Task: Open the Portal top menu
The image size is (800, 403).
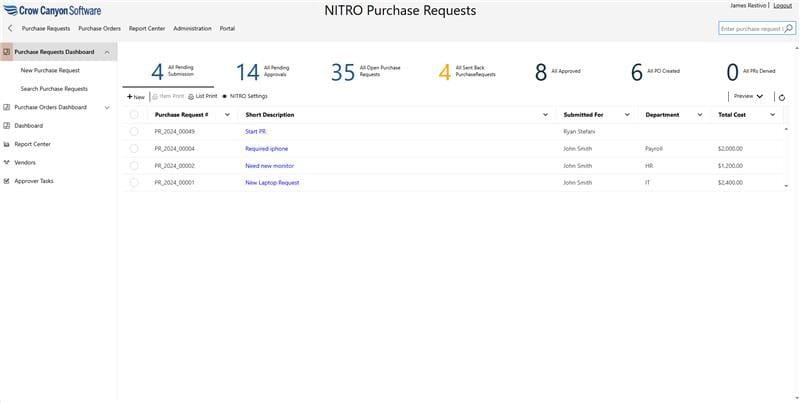Action: coord(228,29)
